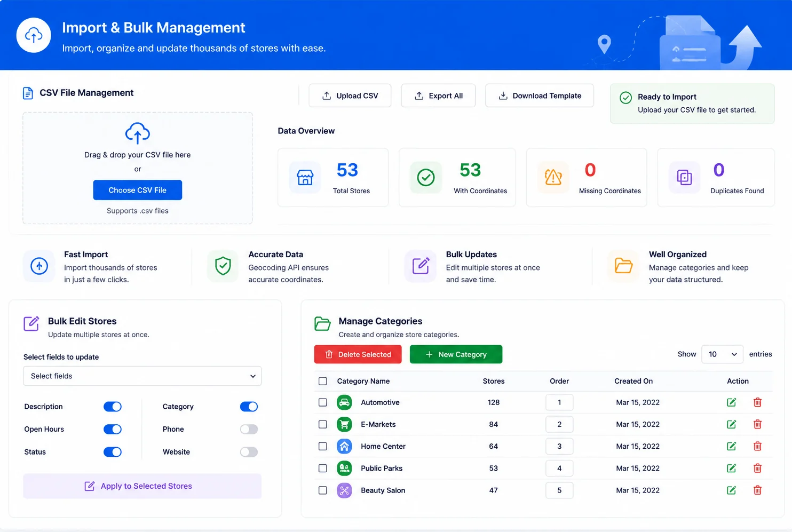Toggle the Category switch
Image resolution: width=792 pixels, height=532 pixels.
click(x=249, y=407)
